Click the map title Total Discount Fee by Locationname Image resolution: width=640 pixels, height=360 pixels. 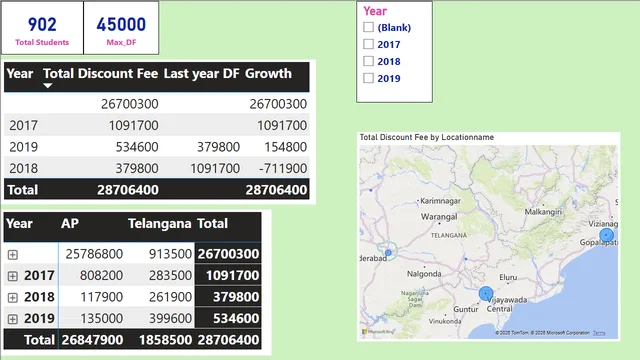click(x=427, y=137)
